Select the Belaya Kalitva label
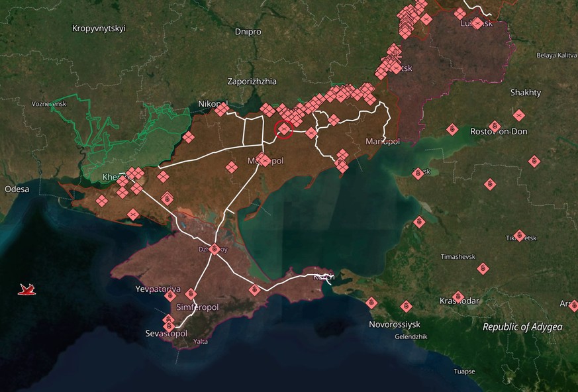578x392 pixels. (x=557, y=56)
